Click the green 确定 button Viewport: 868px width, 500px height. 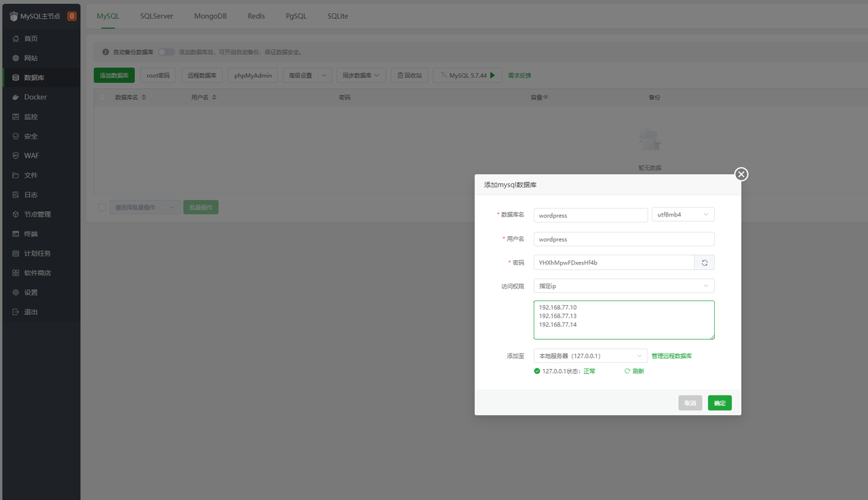click(719, 403)
